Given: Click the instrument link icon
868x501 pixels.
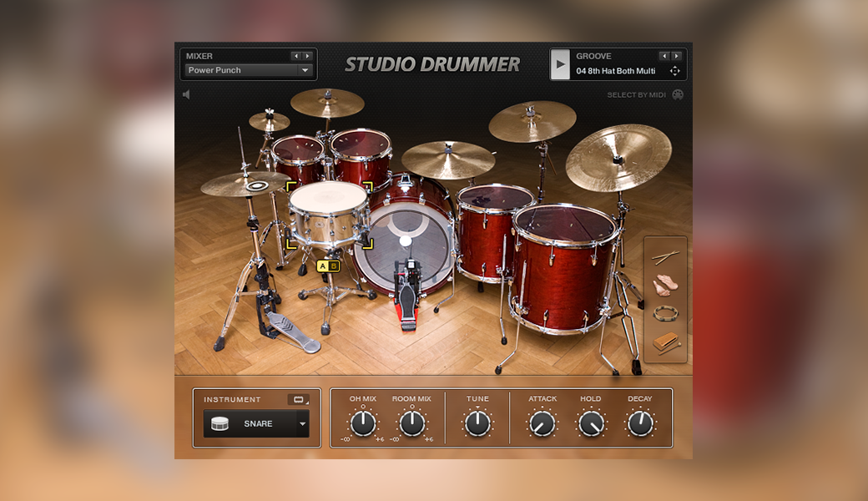Looking at the screenshot, I should [x=299, y=399].
